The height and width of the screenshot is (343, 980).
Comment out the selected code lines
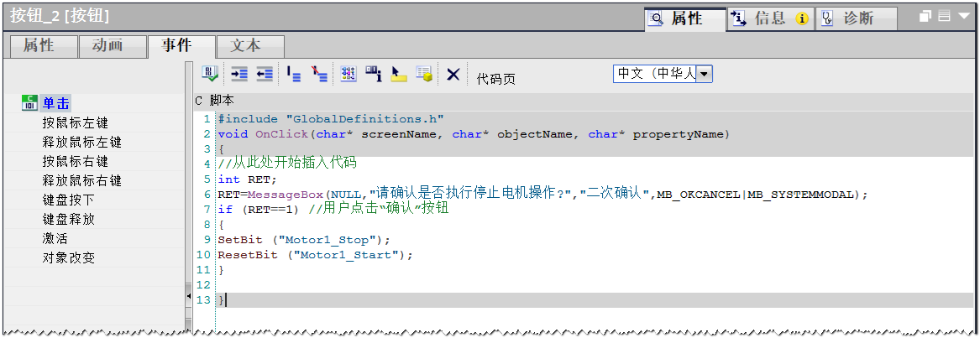point(294,75)
